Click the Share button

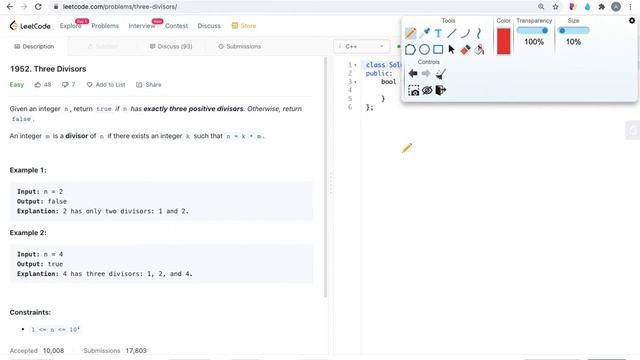(149, 85)
